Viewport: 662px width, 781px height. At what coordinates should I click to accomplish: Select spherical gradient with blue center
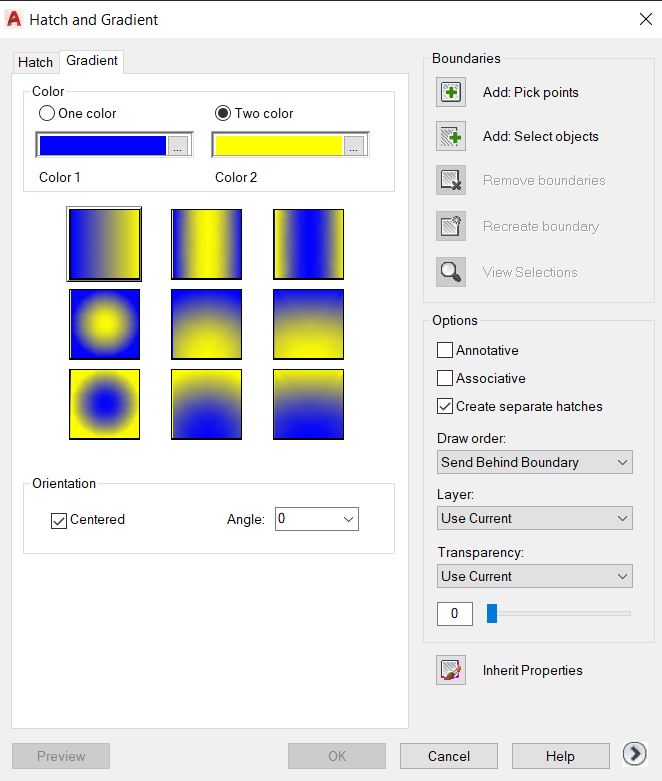click(x=104, y=404)
